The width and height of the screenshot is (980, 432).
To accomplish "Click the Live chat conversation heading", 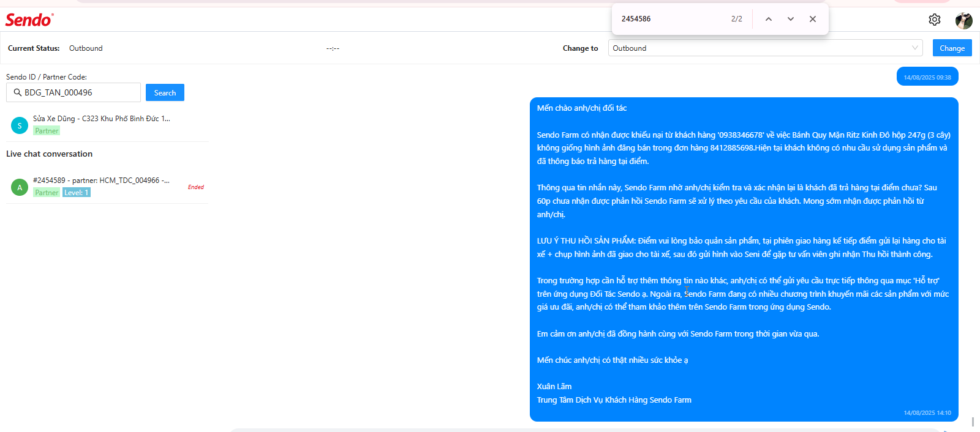I will [50, 154].
